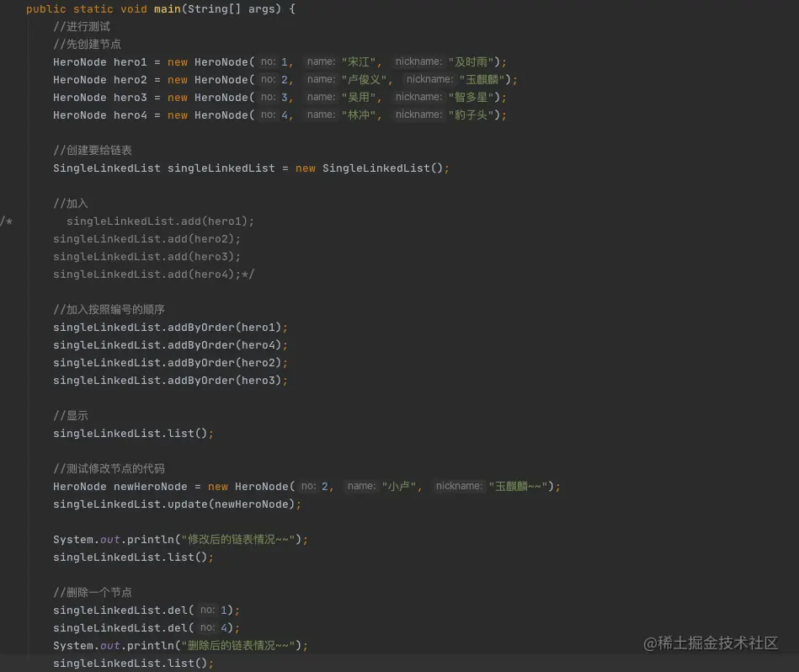Screen dimensions: 799x672
Task: Click the addByOrder(hero4) call
Action: (x=170, y=345)
